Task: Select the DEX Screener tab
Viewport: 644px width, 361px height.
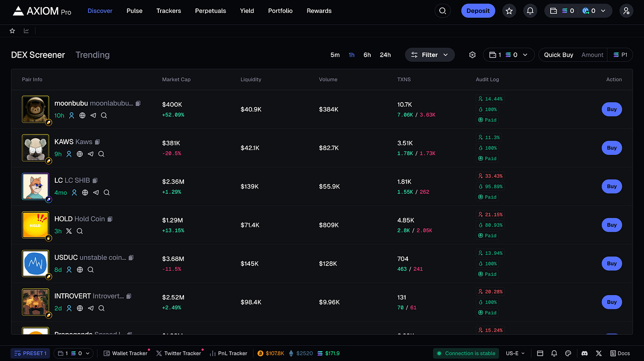Action: pos(38,55)
